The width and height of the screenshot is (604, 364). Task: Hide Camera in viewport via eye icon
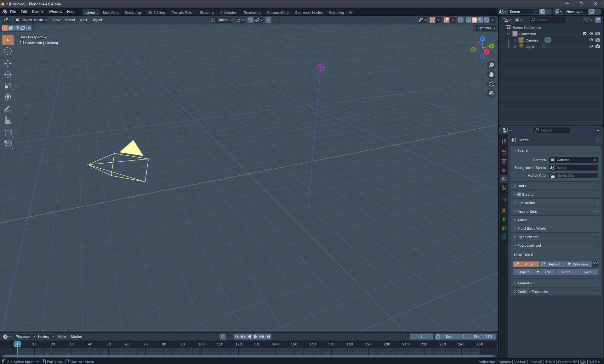pos(591,40)
